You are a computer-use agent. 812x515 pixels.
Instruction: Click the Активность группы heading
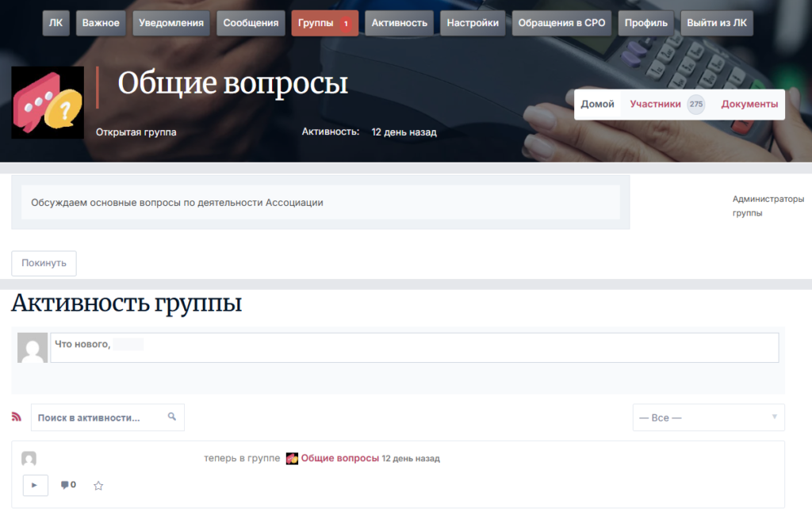(127, 303)
